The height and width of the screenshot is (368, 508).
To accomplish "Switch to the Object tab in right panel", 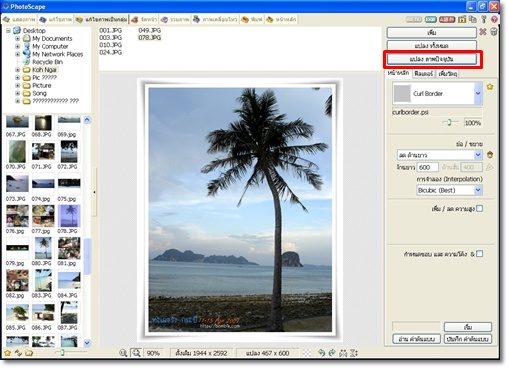I will coord(448,74).
